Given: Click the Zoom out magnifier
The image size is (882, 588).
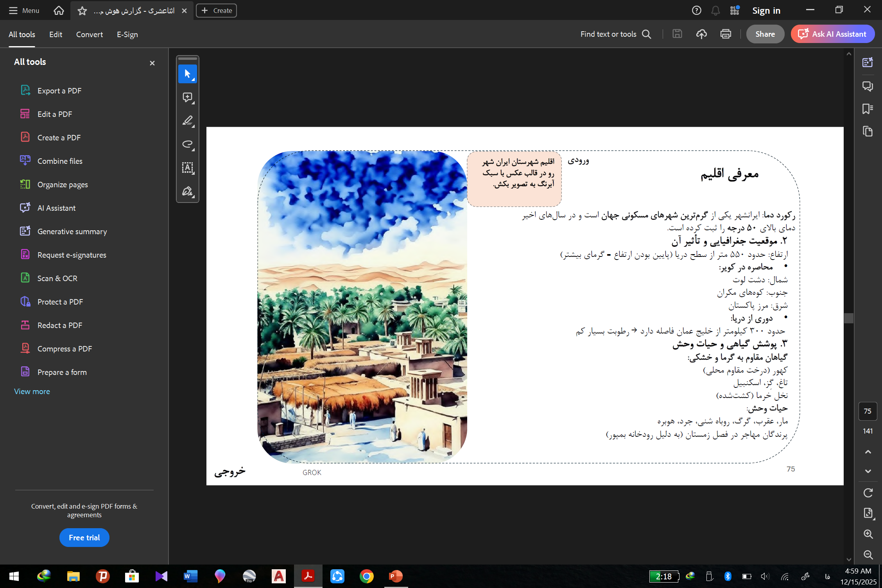Looking at the screenshot, I should tap(868, 554).
